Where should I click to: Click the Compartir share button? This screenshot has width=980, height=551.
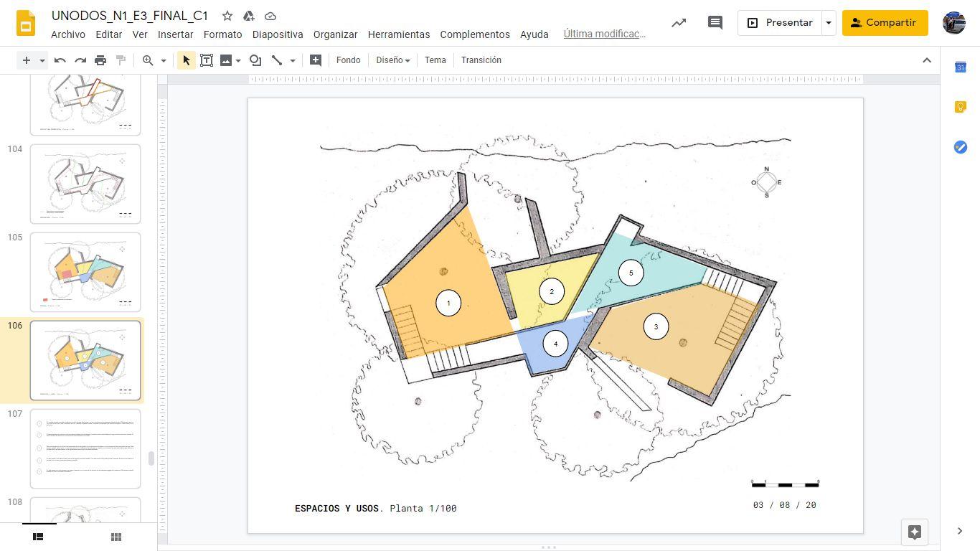[x=885, y=23]
